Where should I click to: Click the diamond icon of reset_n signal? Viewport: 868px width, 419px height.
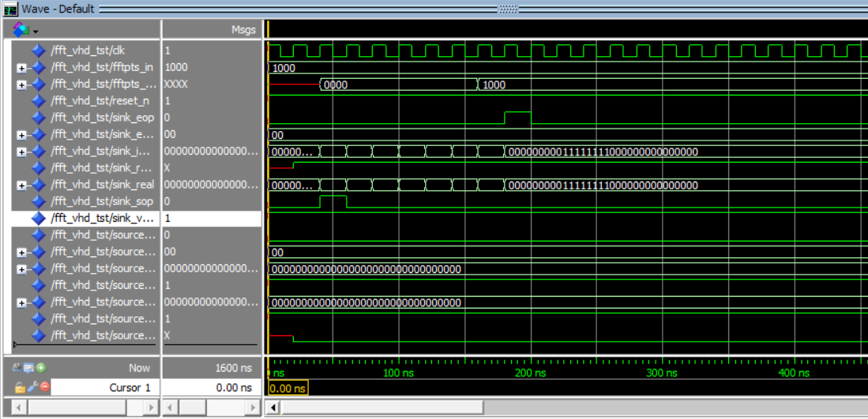[38, 101]
